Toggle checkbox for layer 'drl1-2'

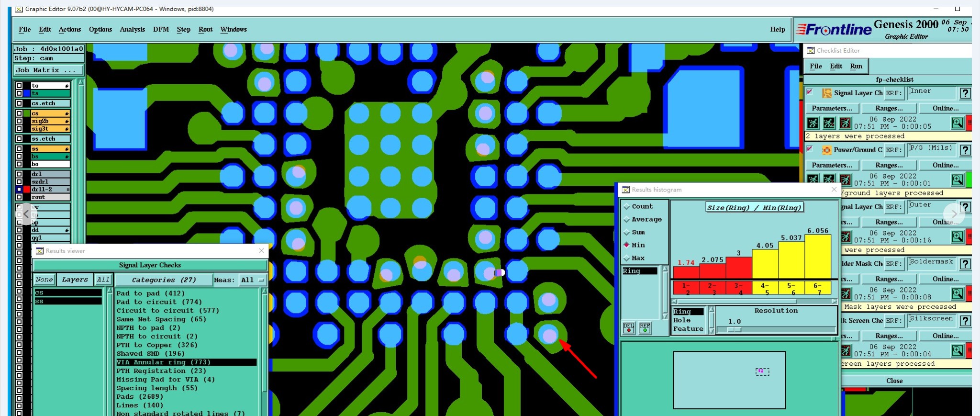19,190
